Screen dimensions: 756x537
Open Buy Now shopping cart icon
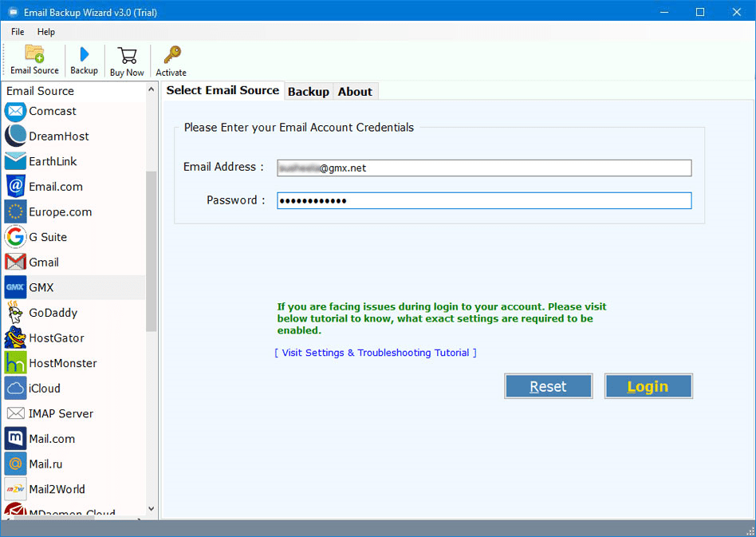click(x=128, y=55)
